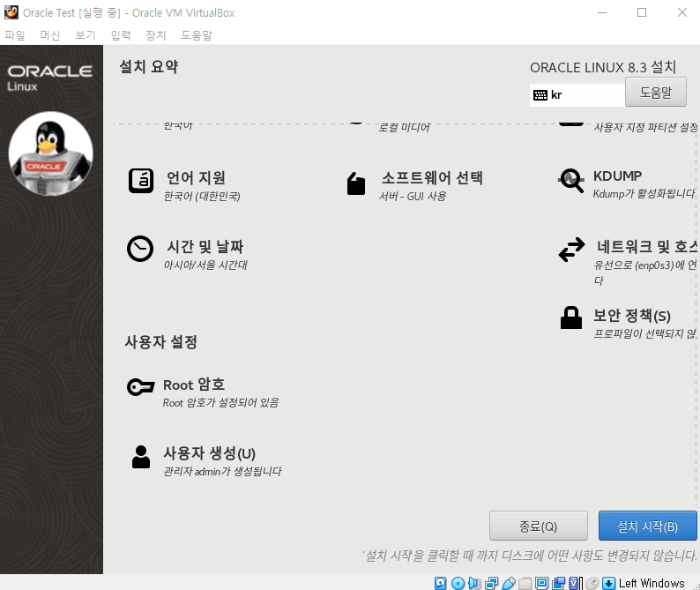Screen dimensions: 700x590
Task: Click the Oracle Linux penguin mascot image
Action: [50, 153]
